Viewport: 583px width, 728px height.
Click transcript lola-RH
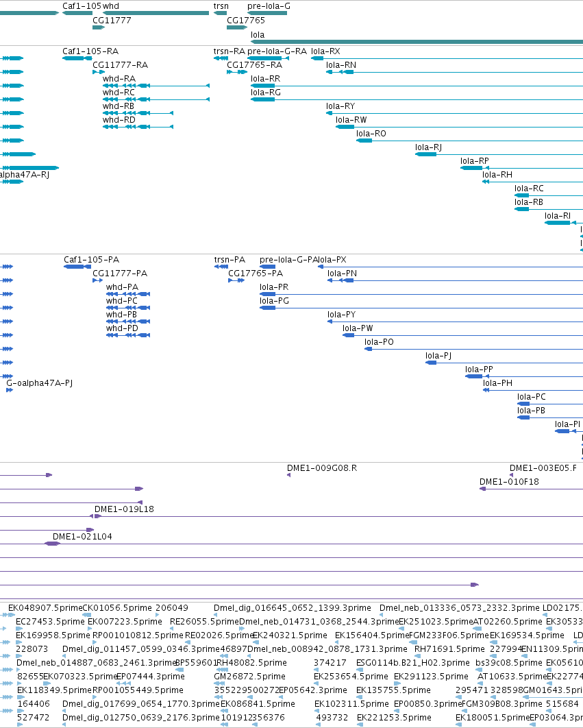[x=497, y=175]
